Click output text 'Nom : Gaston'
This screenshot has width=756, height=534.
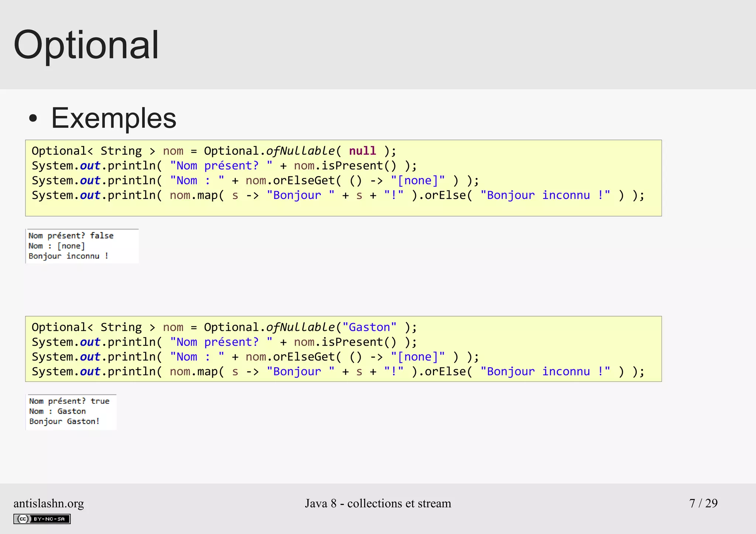pos(58,411)
